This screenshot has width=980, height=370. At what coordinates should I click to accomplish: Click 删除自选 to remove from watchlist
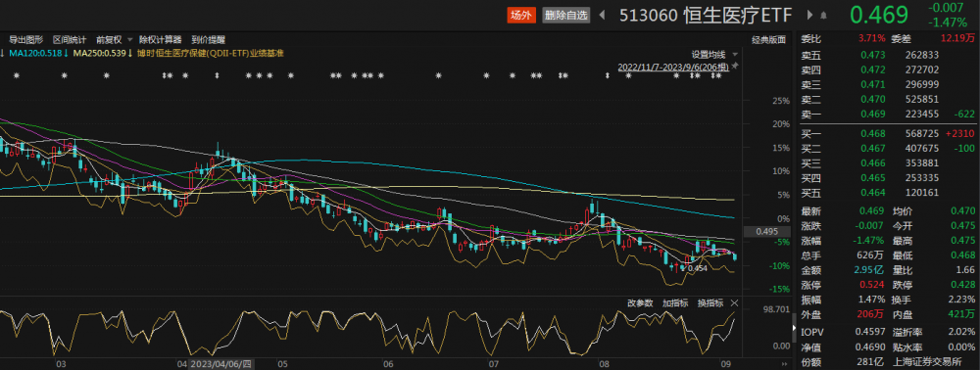coord(566,16)
